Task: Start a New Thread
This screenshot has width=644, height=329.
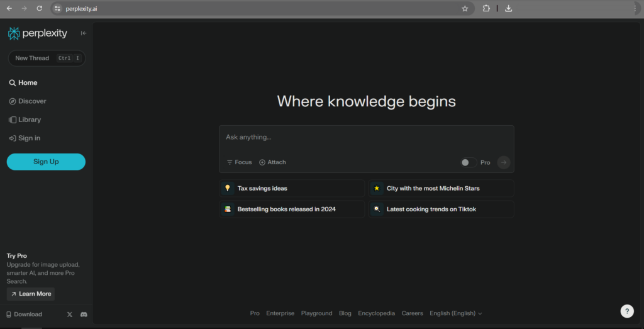Action: click(x=47, y=58)
